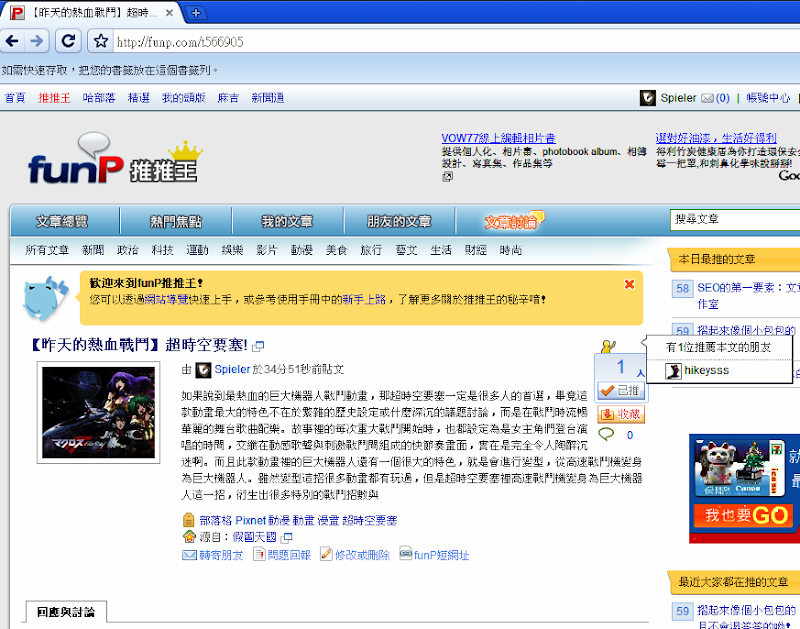Screen dimensions: 800x629
Task: Click 哈部落 in top navigation
Action: click(99, 98)
